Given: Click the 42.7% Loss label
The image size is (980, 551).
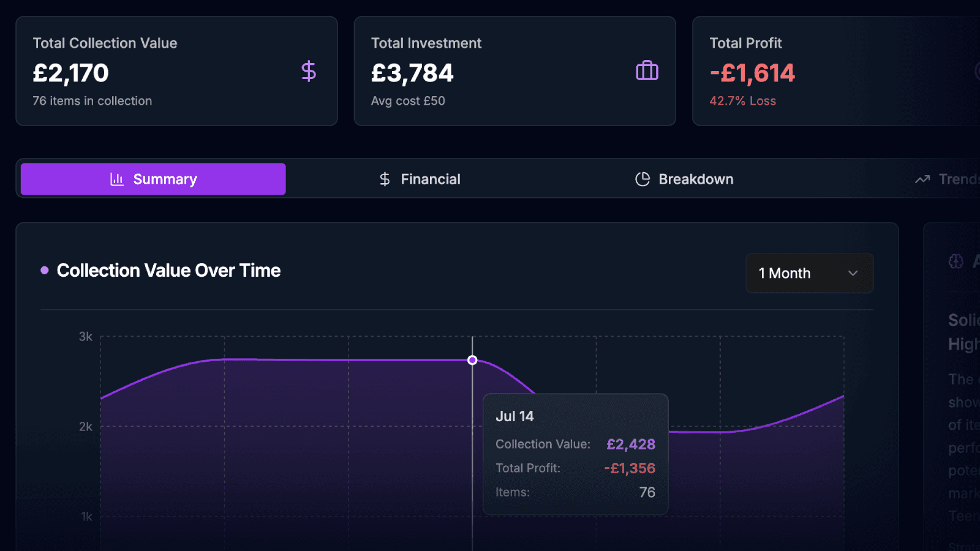Looking at the screenshot, I should pyautogui.click(x=742, y=101).
